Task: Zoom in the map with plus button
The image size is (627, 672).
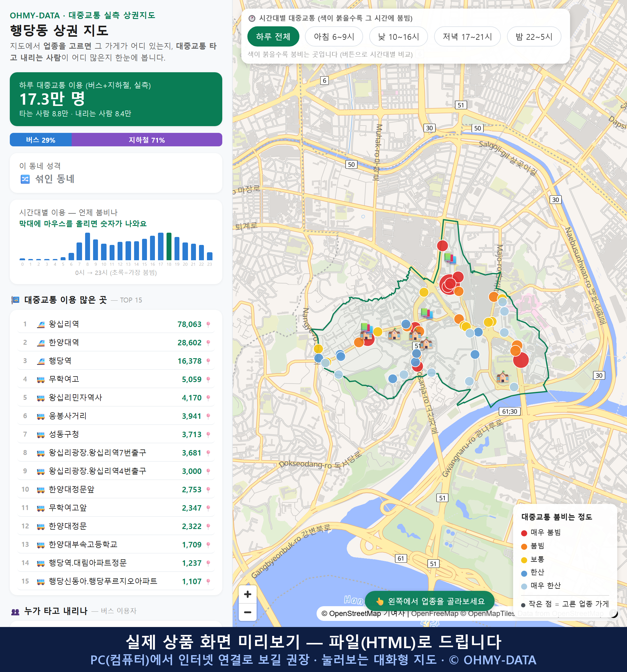Action: 247,594
